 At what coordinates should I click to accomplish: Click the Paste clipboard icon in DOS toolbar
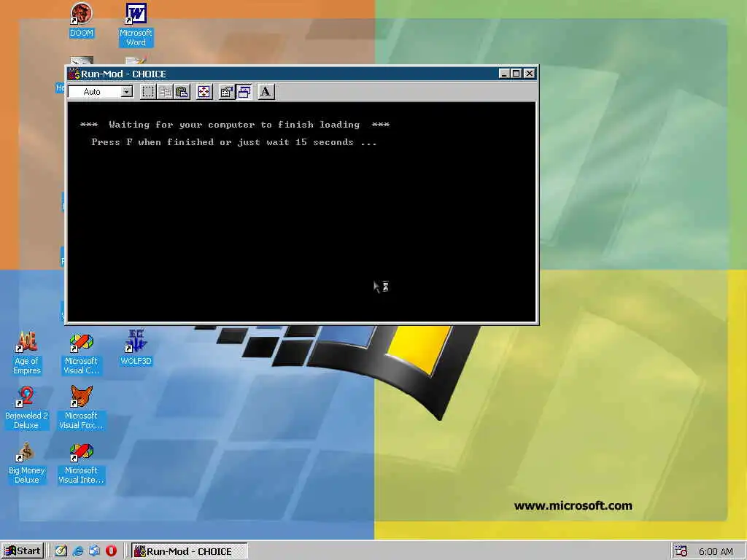[x=182, y=91]
